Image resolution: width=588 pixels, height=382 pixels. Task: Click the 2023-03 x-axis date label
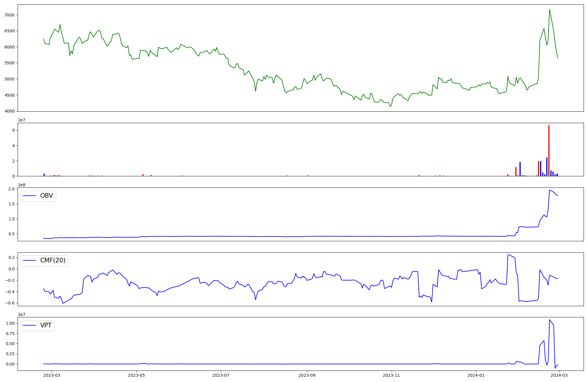[52, 375]
